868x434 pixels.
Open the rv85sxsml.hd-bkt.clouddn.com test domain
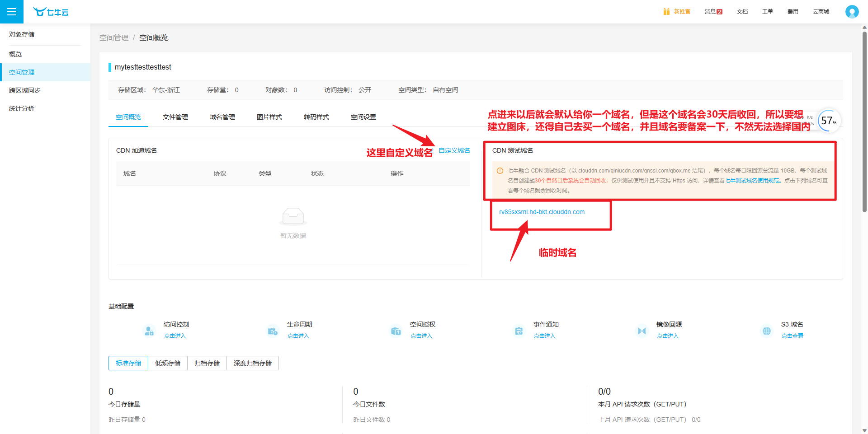tap(542, 212)
